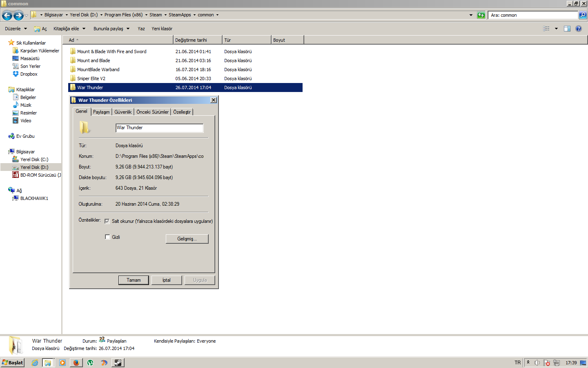This screenshot has height=368, width=588.
Task: Click the folder name field in the dialog
Action: click(160, 128)
